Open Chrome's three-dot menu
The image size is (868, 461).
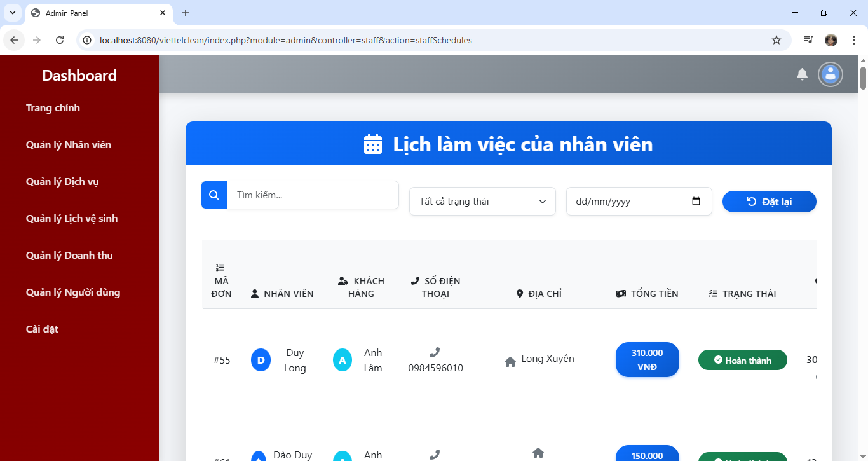pos(854,40)
